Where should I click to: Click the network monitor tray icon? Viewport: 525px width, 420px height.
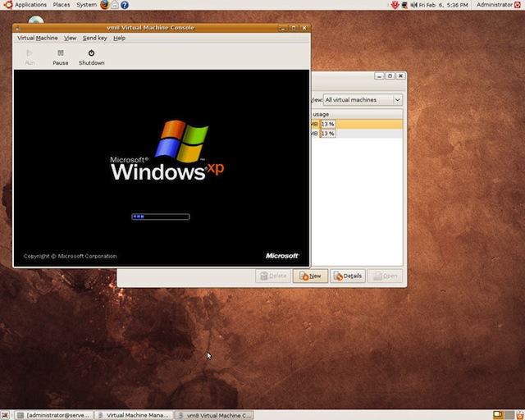tap(404, 5)
